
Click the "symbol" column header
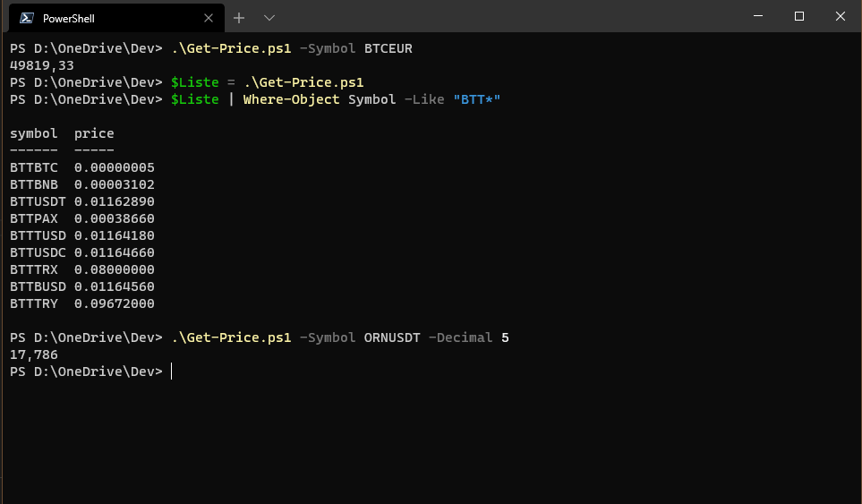(x=33, y=133)
